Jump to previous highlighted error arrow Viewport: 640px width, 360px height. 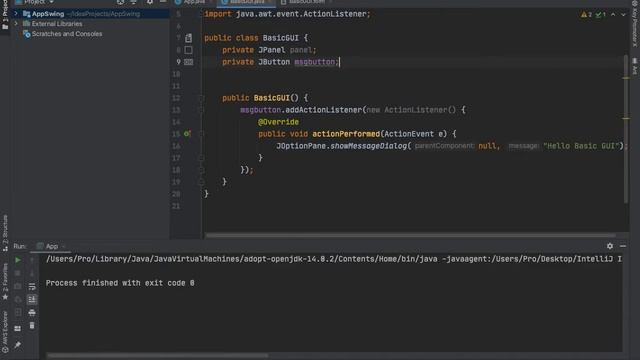coord(613,14)
